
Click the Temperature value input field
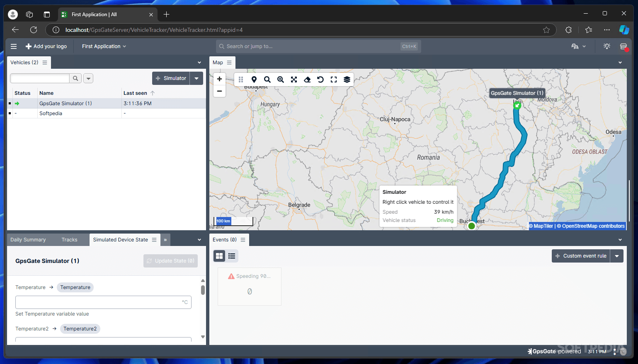coord(103,302)
